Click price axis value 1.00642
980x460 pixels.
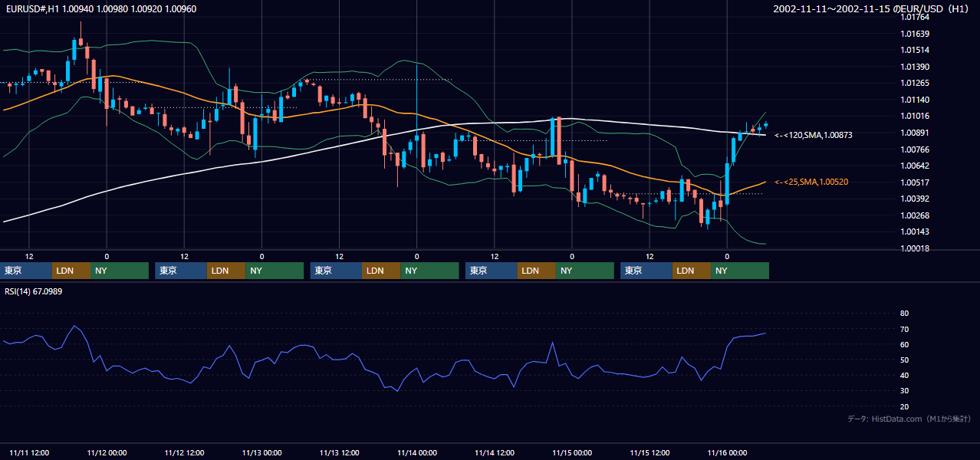point(916,166)
